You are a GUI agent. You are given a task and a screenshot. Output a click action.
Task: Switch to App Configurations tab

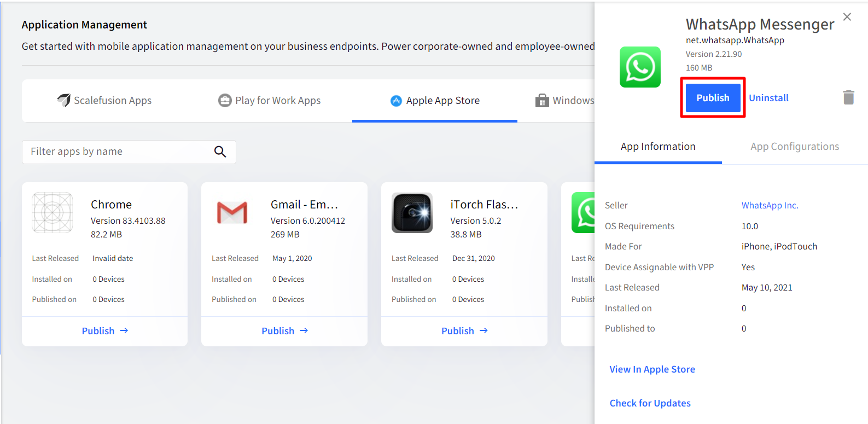795,147
